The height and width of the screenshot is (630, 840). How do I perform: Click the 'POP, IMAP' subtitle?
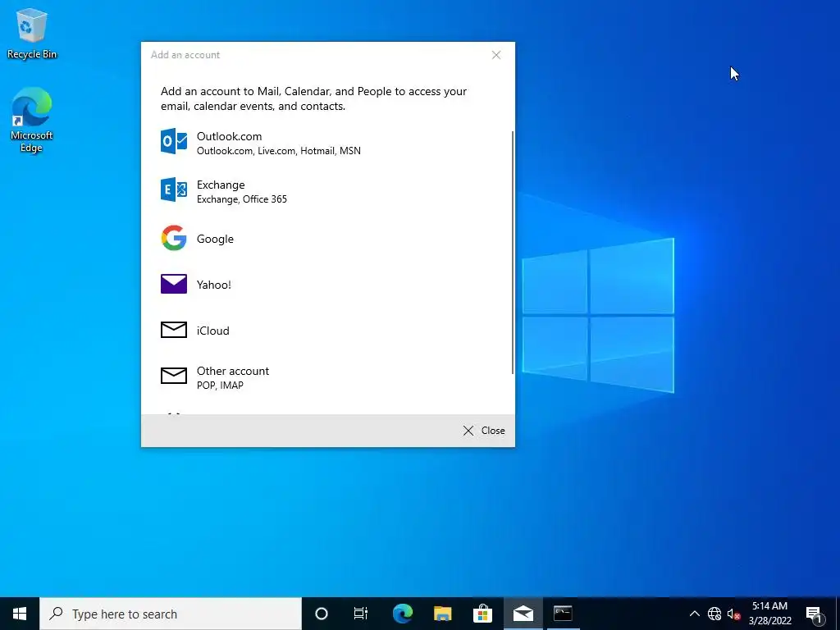pos(220,386)
